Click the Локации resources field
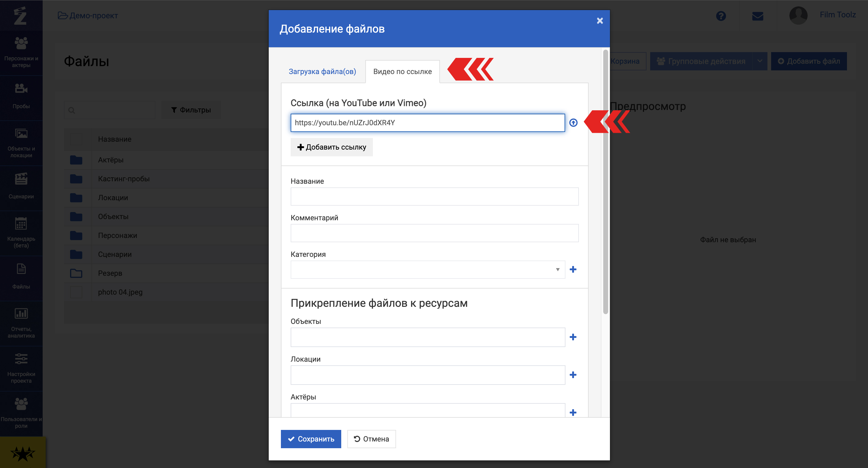The image size is (868, 468). pyautogui.click(x=427, y=375)
